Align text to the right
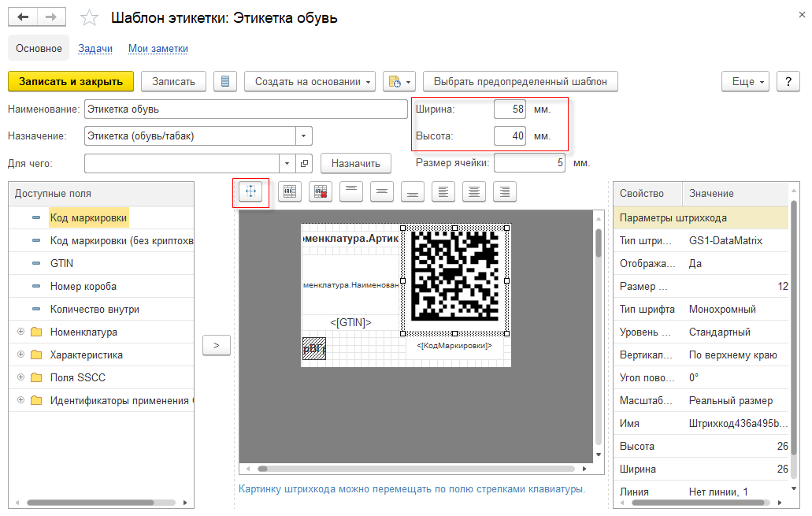Screen dimensions: 812x516 (x=505, y=191)
